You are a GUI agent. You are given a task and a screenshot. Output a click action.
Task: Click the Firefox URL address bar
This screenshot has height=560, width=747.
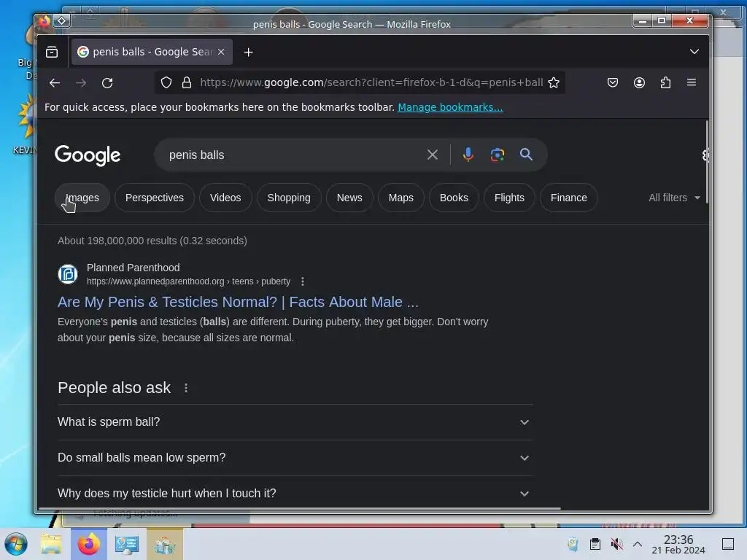pyautogui.click(x=371, y=83)
